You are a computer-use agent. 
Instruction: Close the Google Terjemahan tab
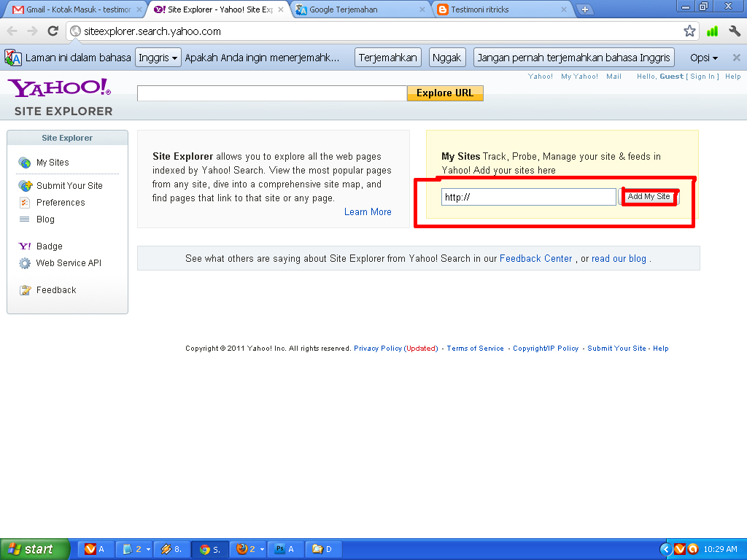click(x=422, y=9)
